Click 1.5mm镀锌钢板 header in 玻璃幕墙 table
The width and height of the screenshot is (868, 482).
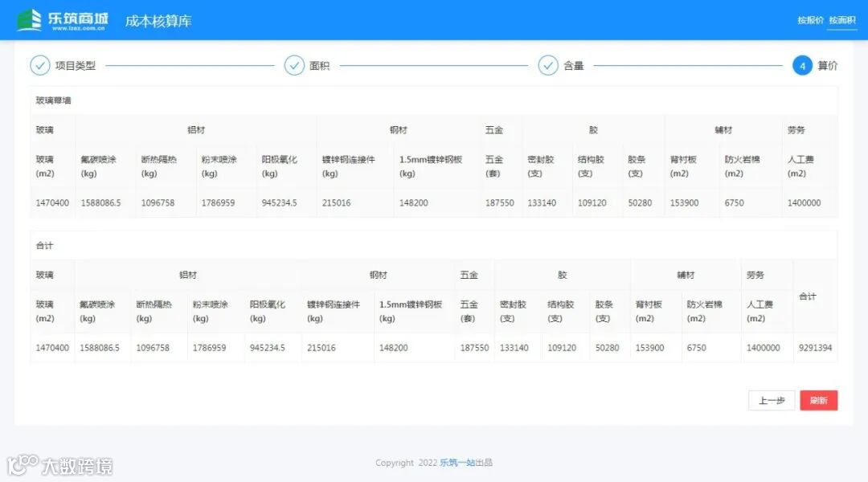pyautogui.click(x=431, y=166)
